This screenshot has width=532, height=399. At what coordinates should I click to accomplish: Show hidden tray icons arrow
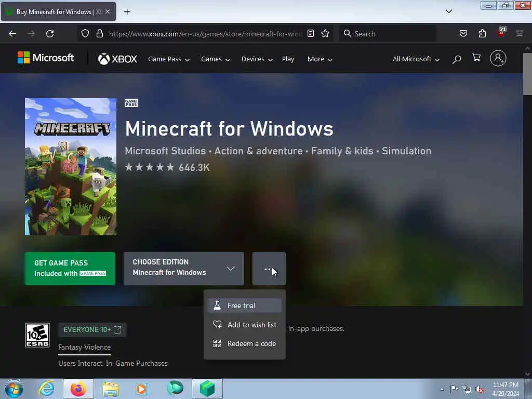click(x=442, y=389)
